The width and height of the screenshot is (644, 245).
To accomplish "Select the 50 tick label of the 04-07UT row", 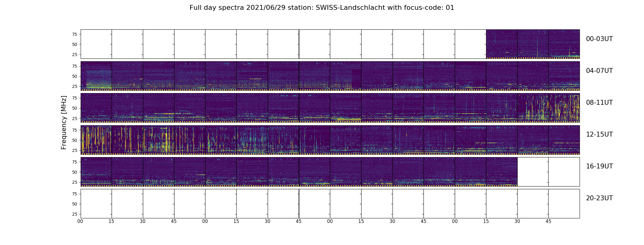I will 74,76.
